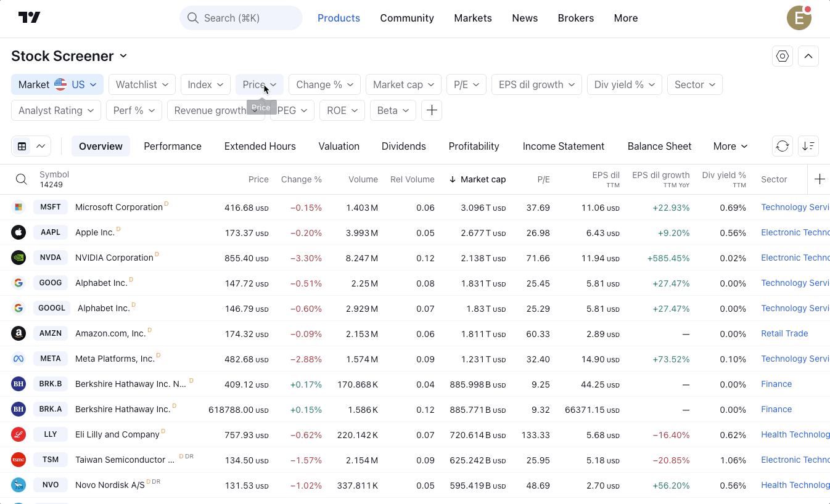Click the Amazon logo icon
The height and width of the screenshot is (504, 830).
click(18, 333)
